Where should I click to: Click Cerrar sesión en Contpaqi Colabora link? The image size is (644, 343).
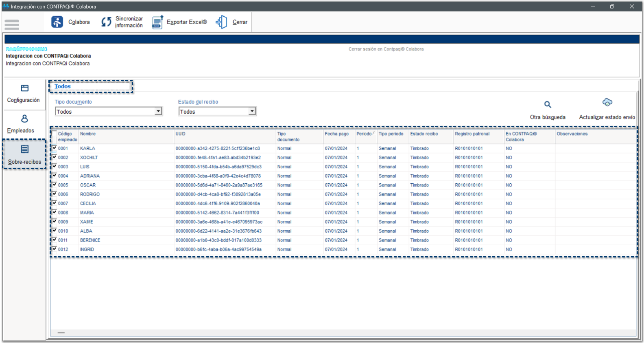tap(386, 49)
